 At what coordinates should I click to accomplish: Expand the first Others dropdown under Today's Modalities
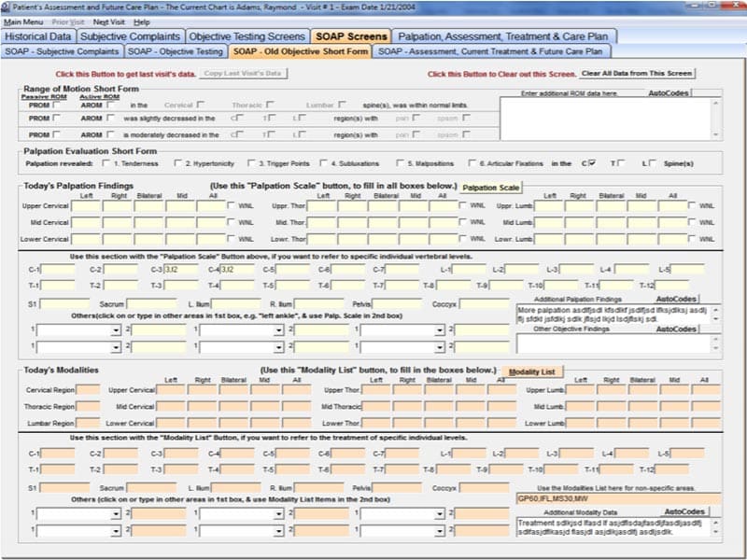coord(116,515)
